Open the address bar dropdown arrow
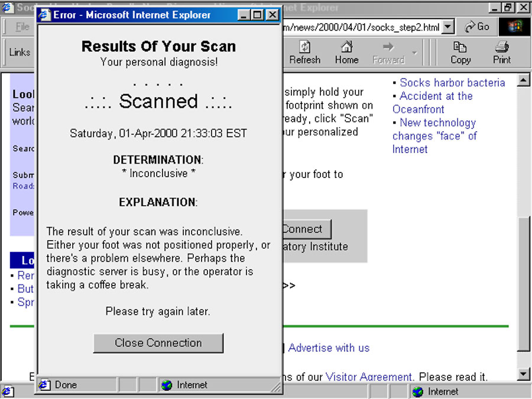Image resolution: width=532 pixels, height=399 pixels. point(448,27)
